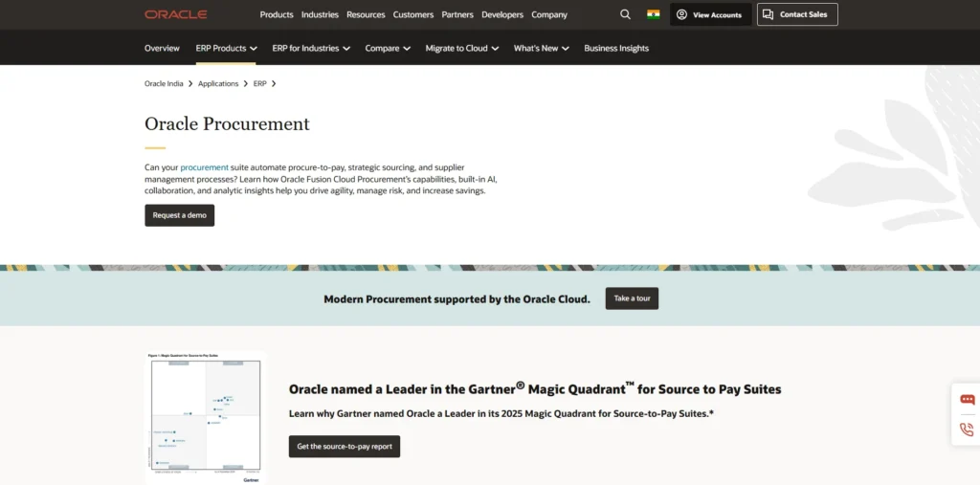Go to the Overview tab
The image size is (980, 485).
(x=162, y=48)
